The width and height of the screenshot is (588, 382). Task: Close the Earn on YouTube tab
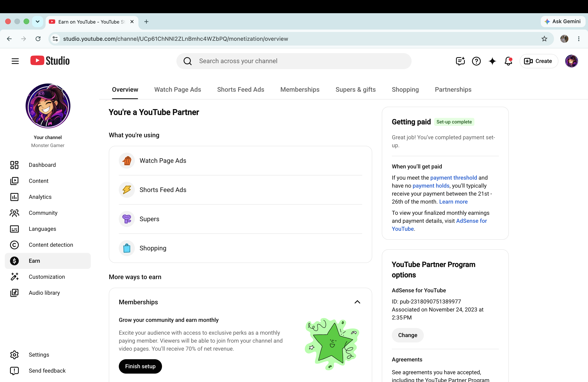(132, 22)
